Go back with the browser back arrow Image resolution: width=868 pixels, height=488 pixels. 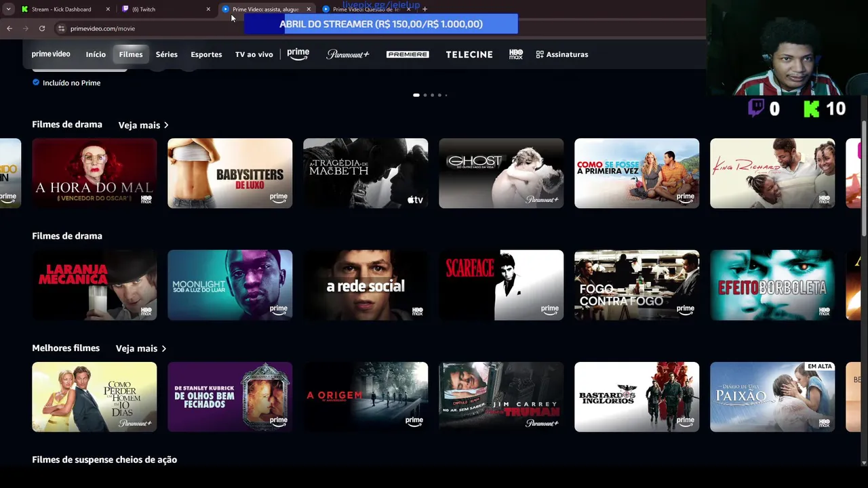coord(9,28)
